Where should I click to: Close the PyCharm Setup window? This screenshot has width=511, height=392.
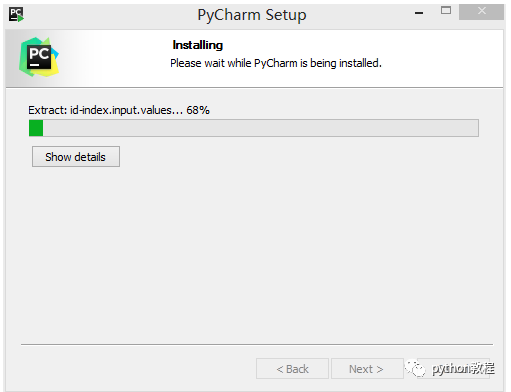pyautogui.click(x=481, y=12)
